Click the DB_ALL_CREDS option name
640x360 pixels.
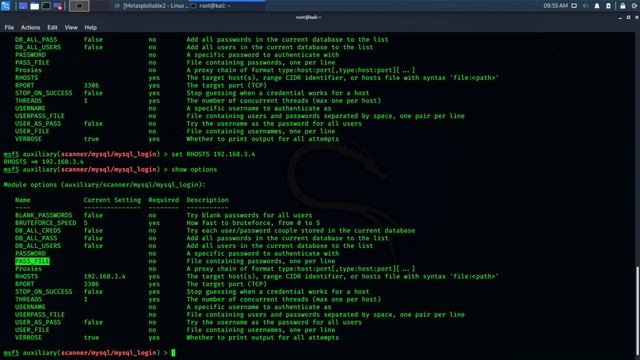[38, 231]
